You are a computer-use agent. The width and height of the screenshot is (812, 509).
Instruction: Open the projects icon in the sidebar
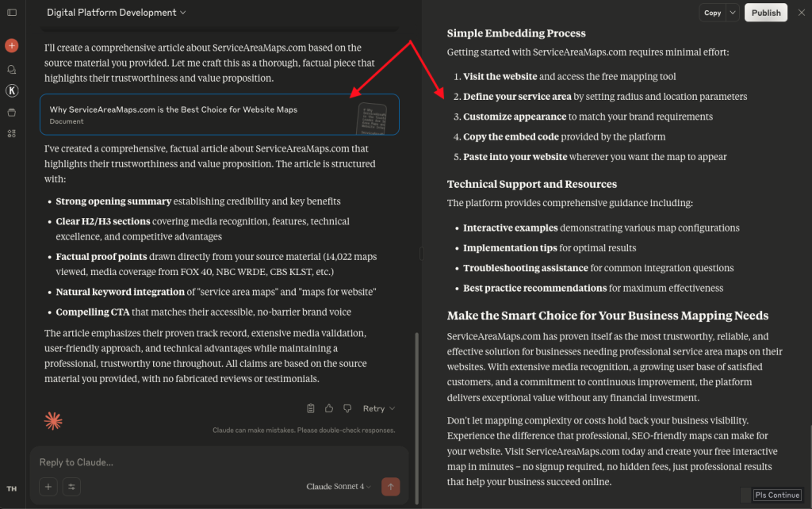[12, 113]
